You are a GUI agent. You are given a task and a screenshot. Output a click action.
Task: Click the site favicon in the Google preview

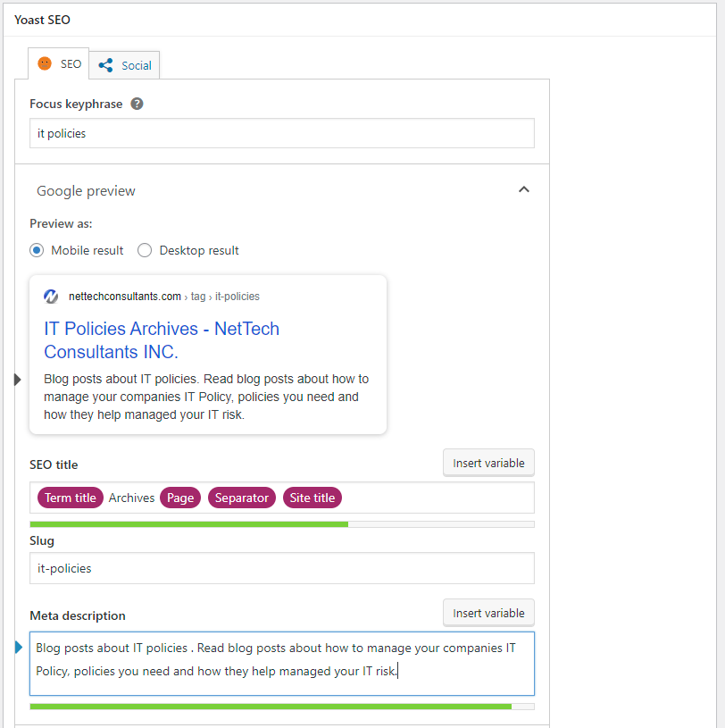coord(51,296)
